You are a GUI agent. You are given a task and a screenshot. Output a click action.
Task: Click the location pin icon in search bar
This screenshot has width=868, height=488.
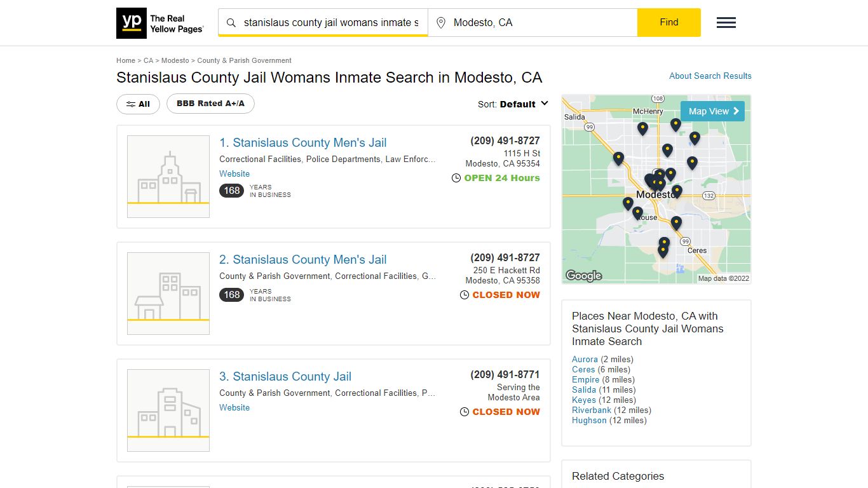tap(441, 23)
